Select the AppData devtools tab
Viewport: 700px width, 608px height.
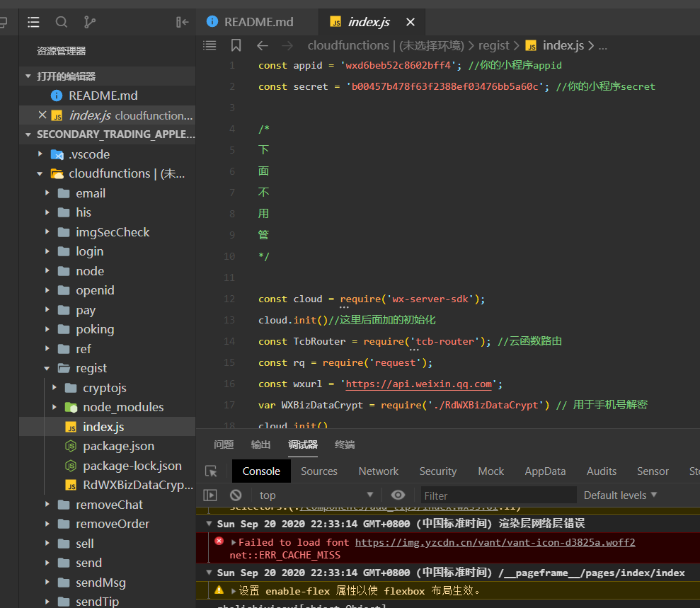(x=545, y=471)
